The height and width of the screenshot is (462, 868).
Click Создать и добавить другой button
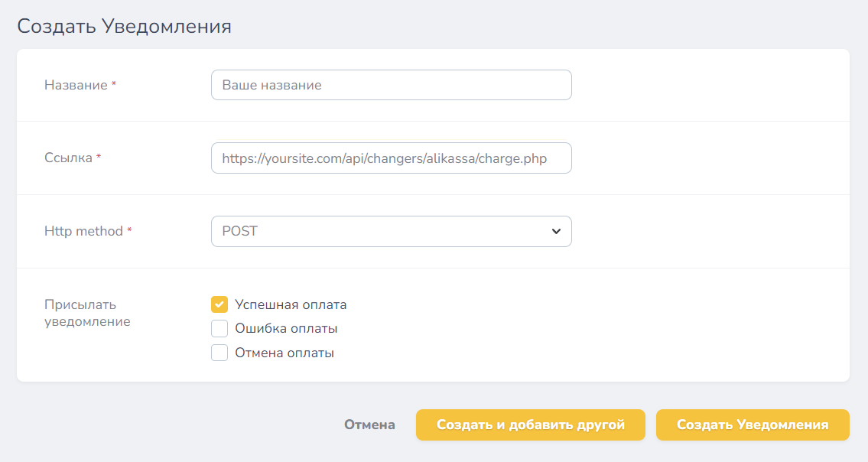click(x=530, y=425)
